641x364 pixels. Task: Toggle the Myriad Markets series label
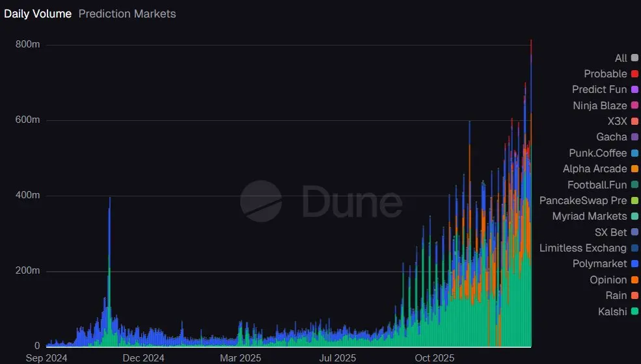coord(590,216)
